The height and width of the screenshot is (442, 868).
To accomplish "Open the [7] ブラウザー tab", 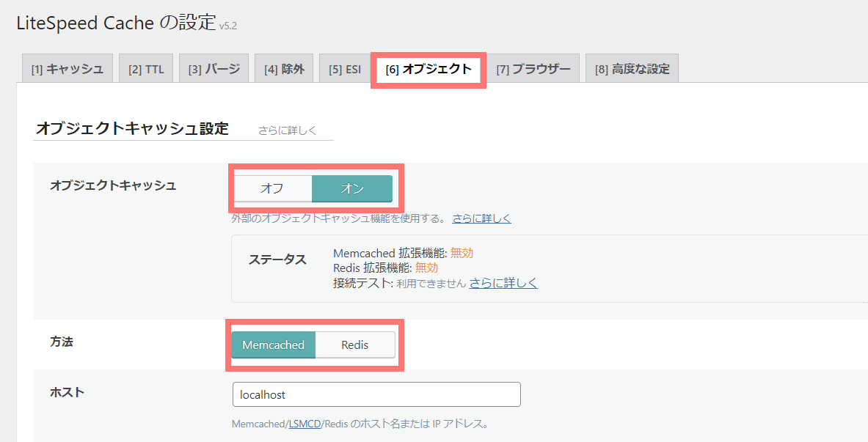I will [534, 67].
